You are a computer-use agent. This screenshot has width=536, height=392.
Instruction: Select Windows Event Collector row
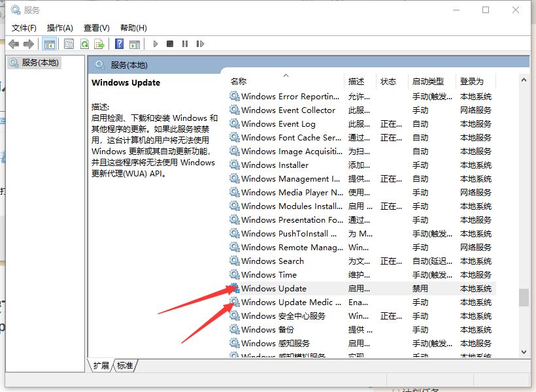[x=361, y=110]
